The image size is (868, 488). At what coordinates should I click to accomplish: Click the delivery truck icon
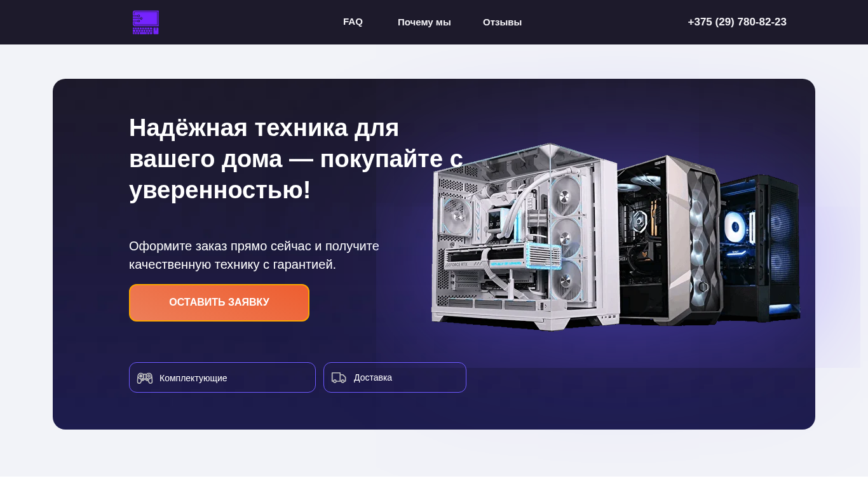[339, 377]
